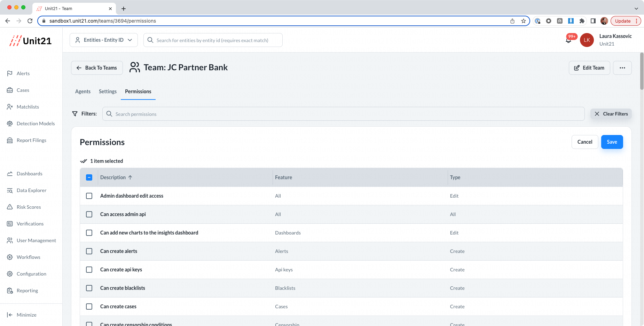Check Can access admin api
The width and height of the screenshot is (644, 326).
pos(89,214)
